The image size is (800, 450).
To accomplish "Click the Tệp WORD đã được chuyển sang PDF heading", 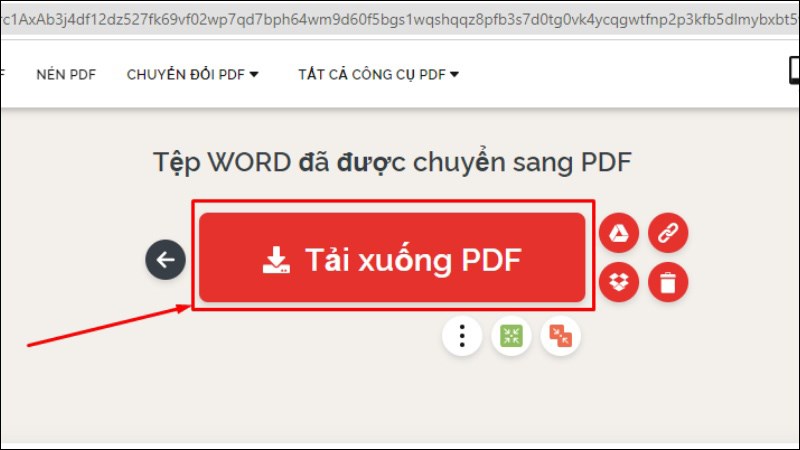I will coord(392,163).
